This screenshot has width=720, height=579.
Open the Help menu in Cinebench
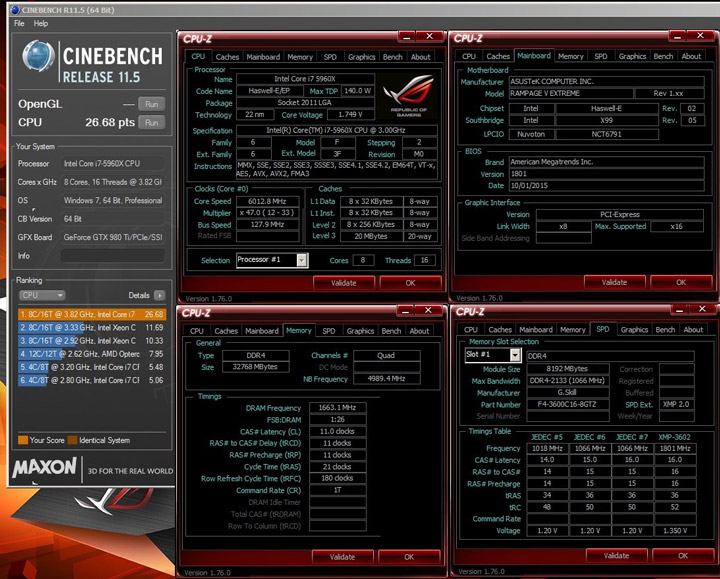click(41, 23)
